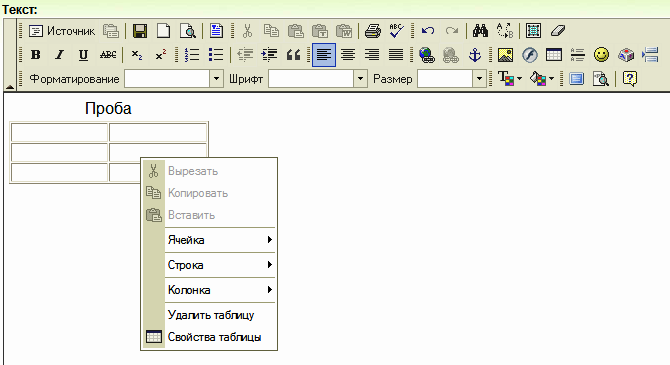The height and width of the screenshot is (365, 670).
Task: Click the top-left table cell
Action: pos(59,132)
